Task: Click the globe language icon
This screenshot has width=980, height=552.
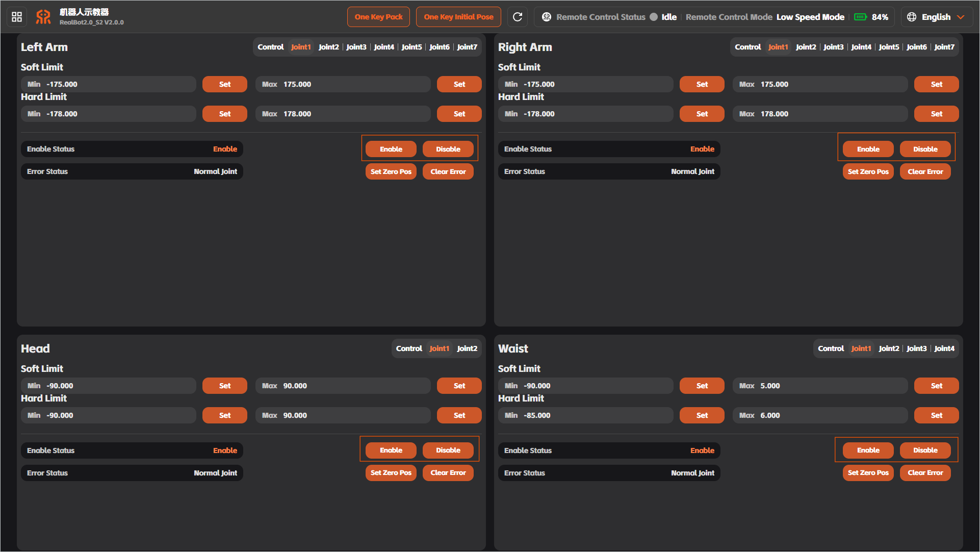Action: pos(912,17)
